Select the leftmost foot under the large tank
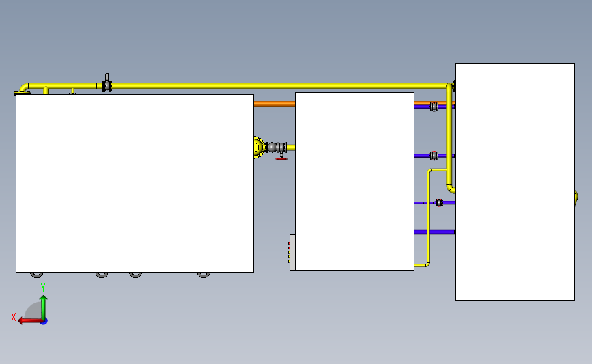592x364 pixels. click(x=37, y=275)
